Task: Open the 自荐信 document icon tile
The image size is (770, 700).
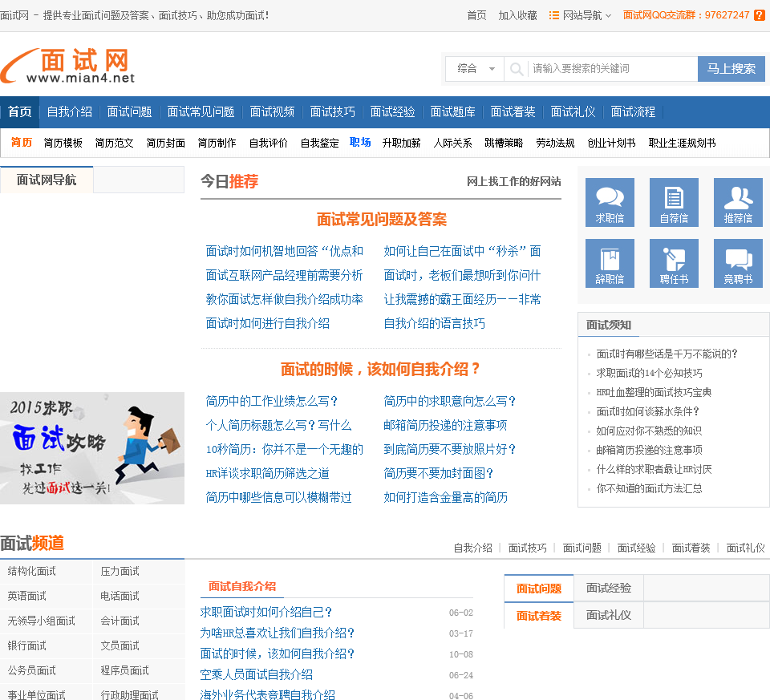Action: 674,202
